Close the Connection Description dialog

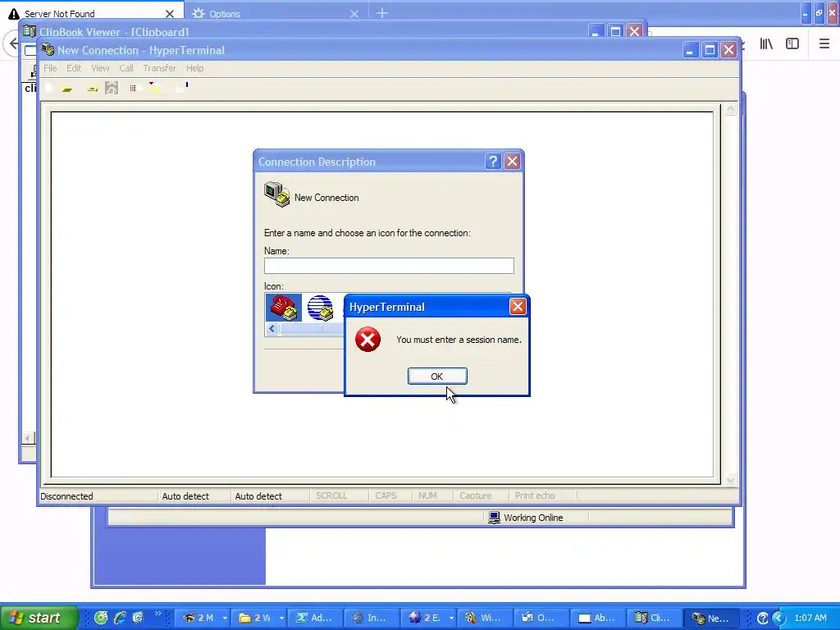512,162
